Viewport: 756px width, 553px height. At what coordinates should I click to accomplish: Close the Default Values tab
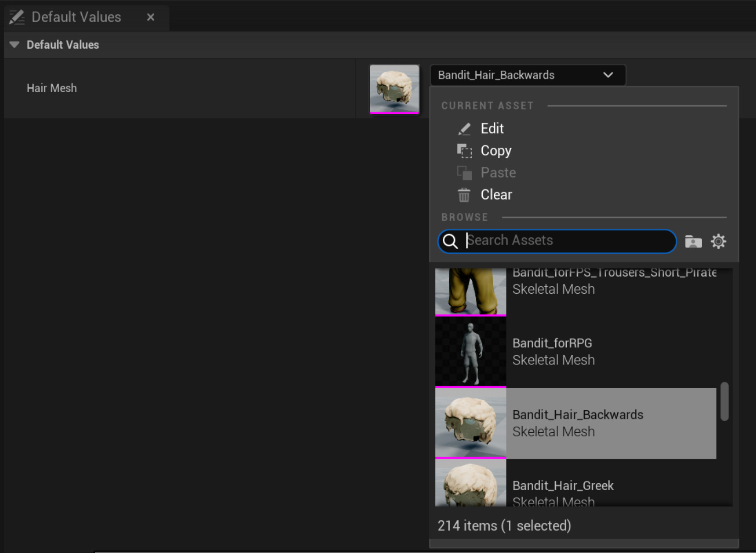[151, 17]
